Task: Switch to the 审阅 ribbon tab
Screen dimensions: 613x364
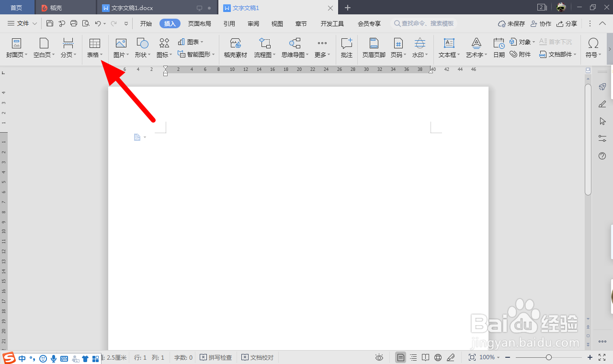Action: click(x=253, y=23)
